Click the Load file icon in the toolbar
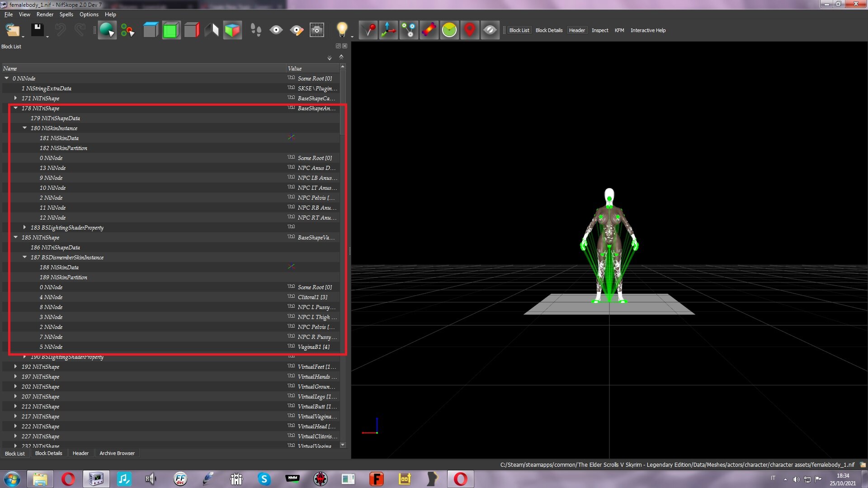This screenshot has width=868, height=488. pyautogui.click(x=12, y=30)
